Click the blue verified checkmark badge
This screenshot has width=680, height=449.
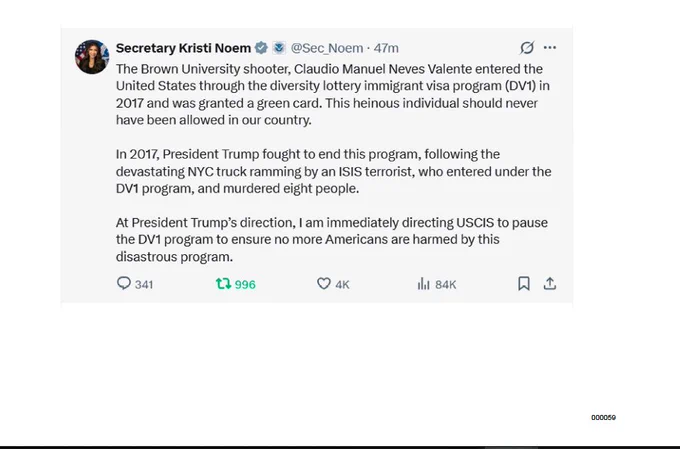(261, 48)
